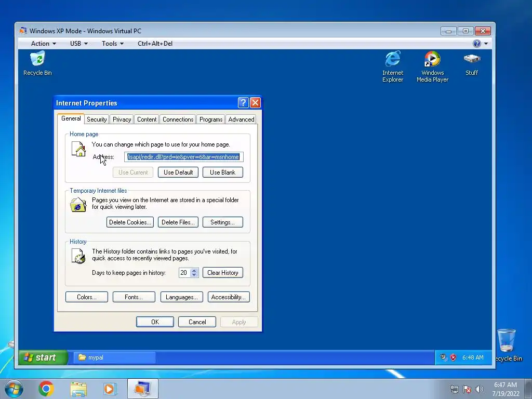Image resolution: width=532 pixels, height=399 pixels.
Task: Switch to the Privacy tab
Action: (x=122, y=119)
